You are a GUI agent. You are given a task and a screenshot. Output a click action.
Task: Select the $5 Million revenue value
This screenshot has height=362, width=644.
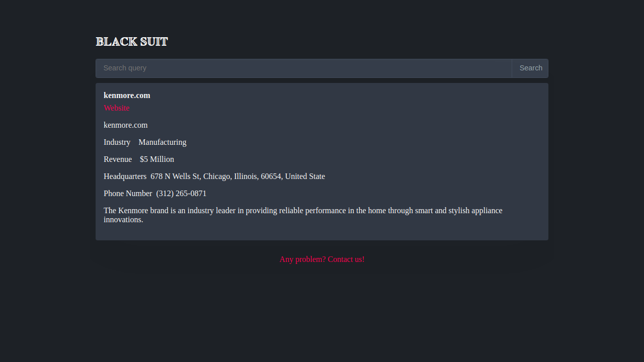click(157, 159)
